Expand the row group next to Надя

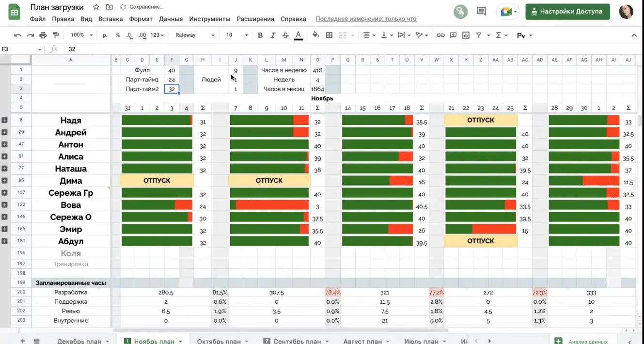coord(4,120)
